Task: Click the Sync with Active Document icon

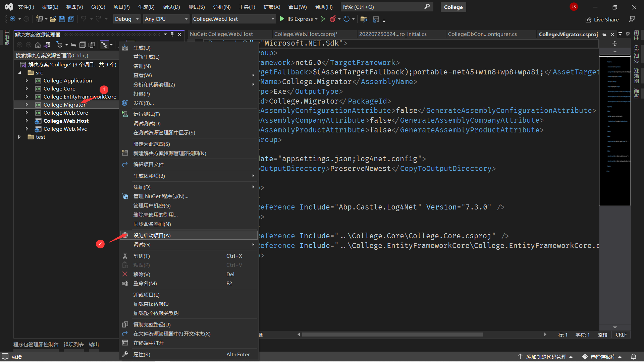Action: point(73,45)
